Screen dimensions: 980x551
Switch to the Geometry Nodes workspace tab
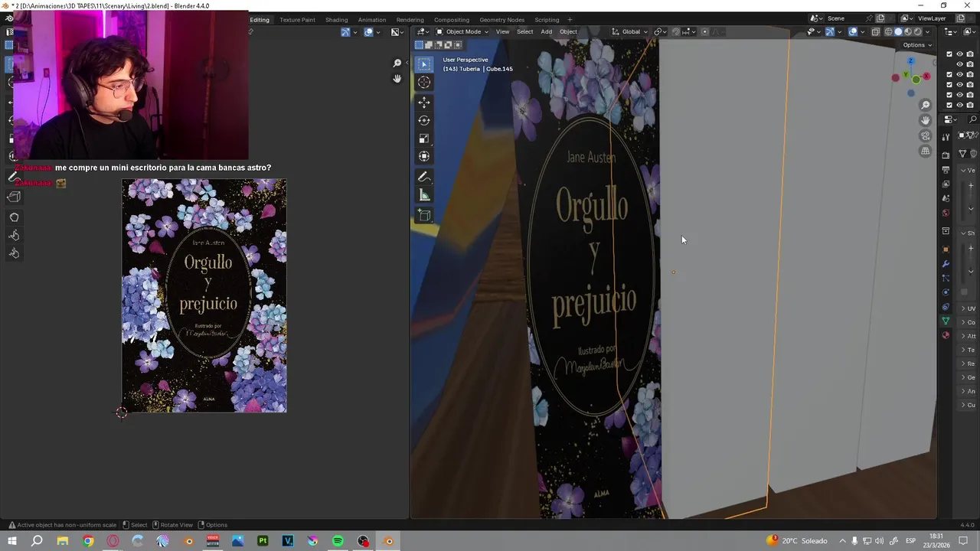[501, 19]
